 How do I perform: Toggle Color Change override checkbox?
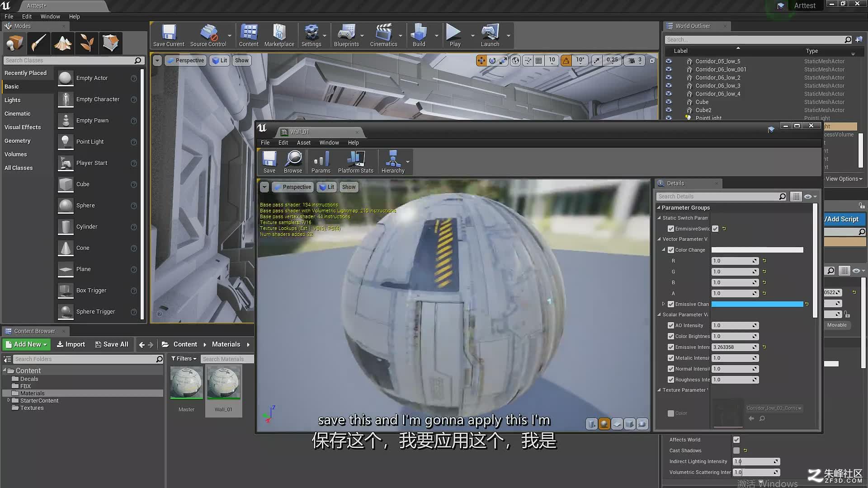pos(671,250)
